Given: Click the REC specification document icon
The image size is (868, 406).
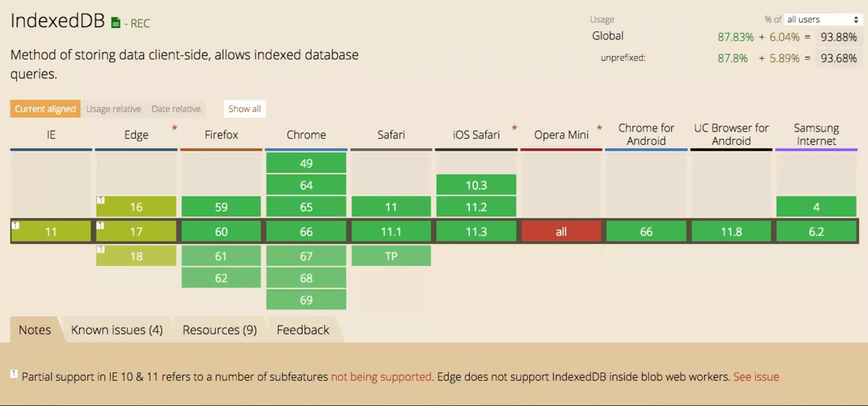Looking at the screenshot, I should 116,23.
